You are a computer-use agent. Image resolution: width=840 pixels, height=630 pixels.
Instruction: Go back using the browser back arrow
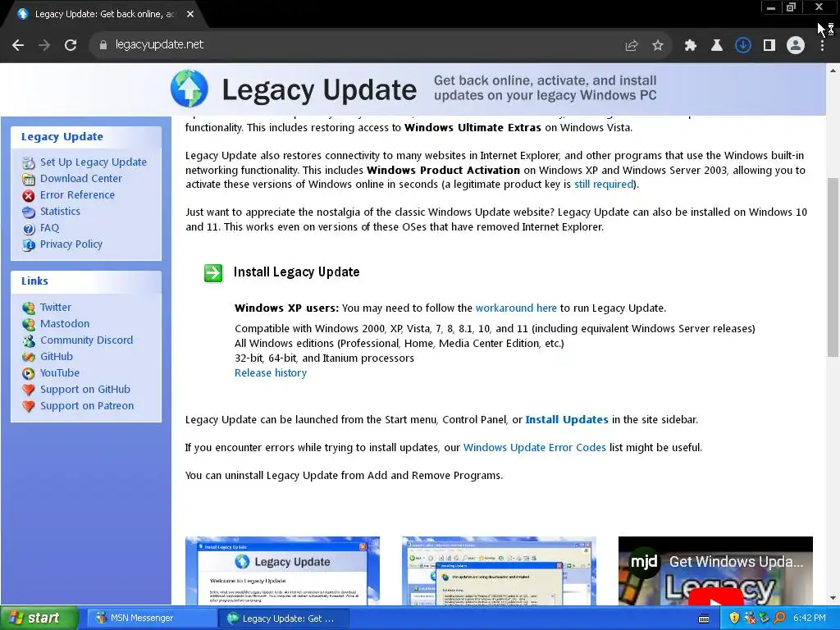[18, 45]
